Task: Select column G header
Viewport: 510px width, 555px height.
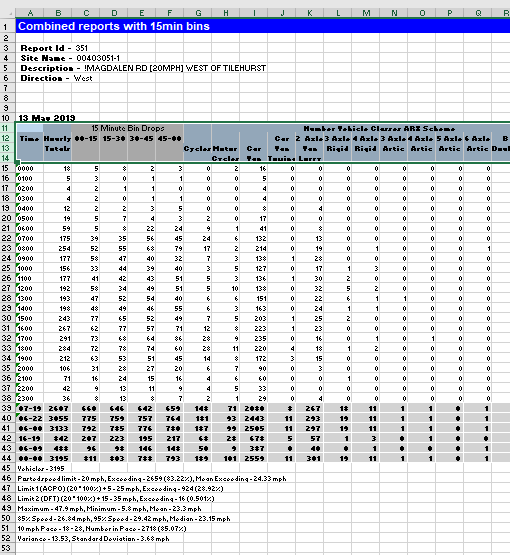Action: point(198,13)
